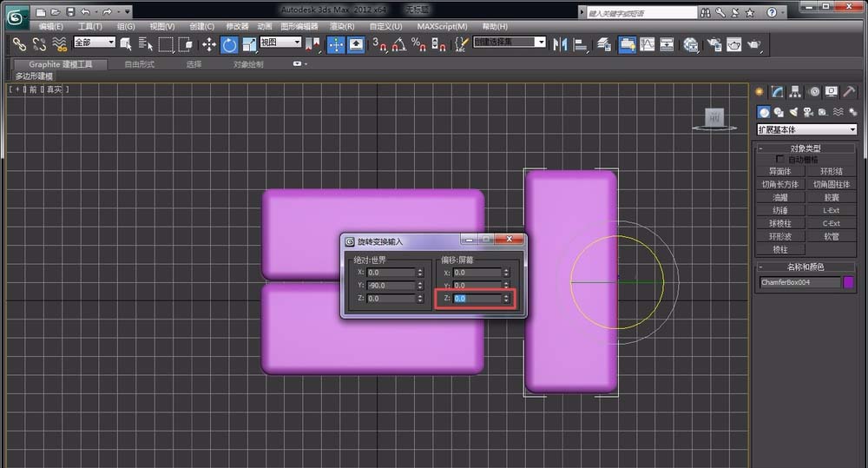868x468 pixels.
Task: Click the 切角长方体 object button
Action: tap(779, 184)
